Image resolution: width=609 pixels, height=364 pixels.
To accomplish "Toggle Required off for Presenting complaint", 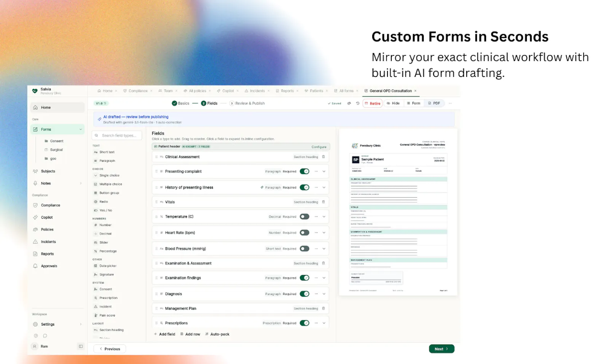I will click(304, 172).
